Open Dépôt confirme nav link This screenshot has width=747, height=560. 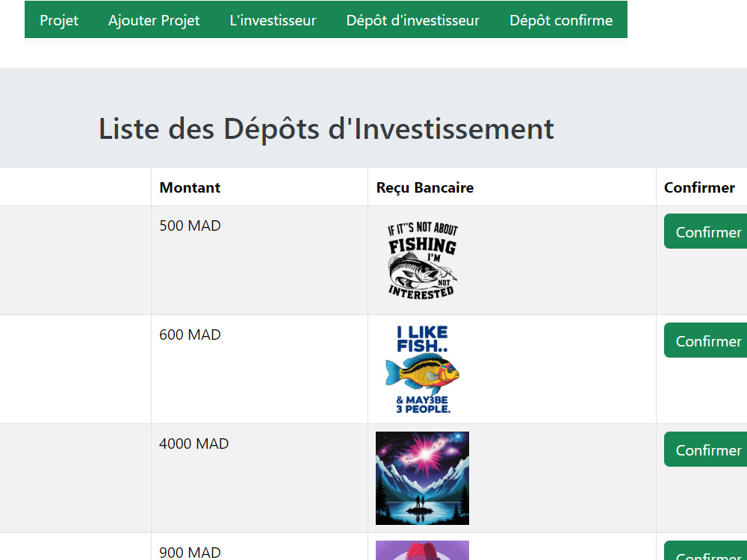(x=561, y=20)
